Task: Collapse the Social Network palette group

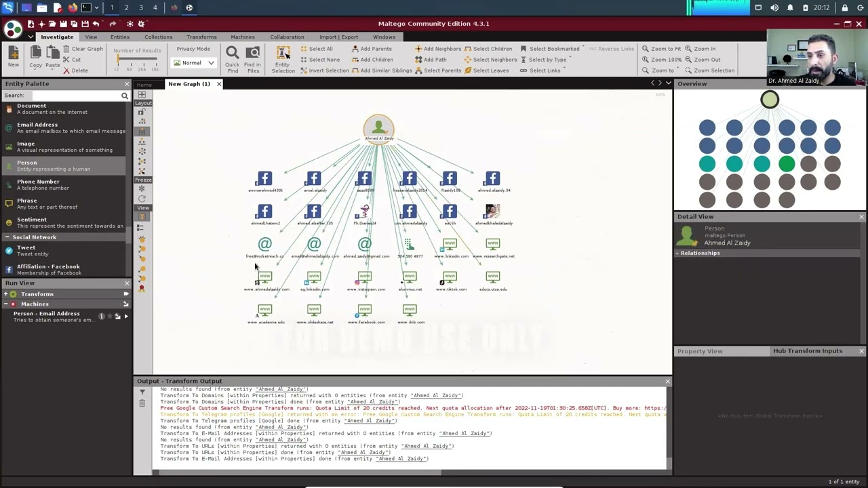Action: click(x=7, y=237)
